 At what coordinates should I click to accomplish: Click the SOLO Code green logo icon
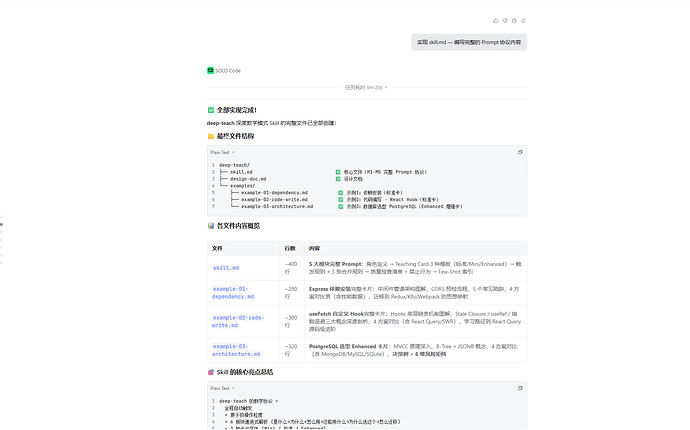tap(210, 70)
